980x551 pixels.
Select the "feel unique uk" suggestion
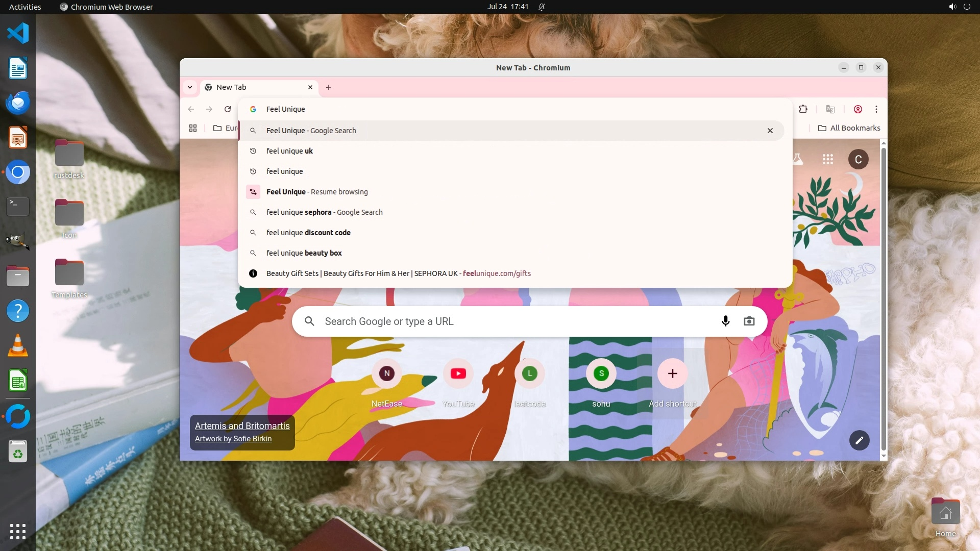click(289, 151)
